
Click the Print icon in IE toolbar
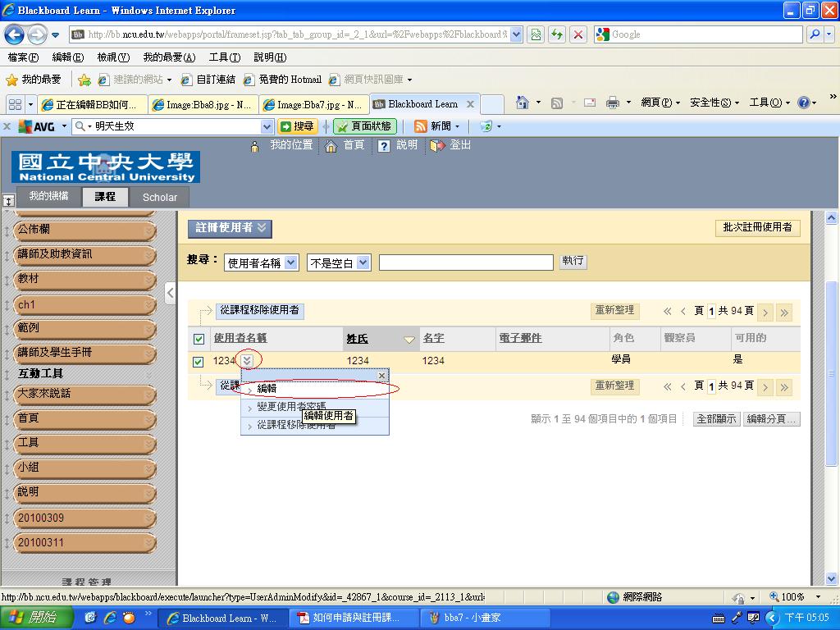tap(612, 103)
